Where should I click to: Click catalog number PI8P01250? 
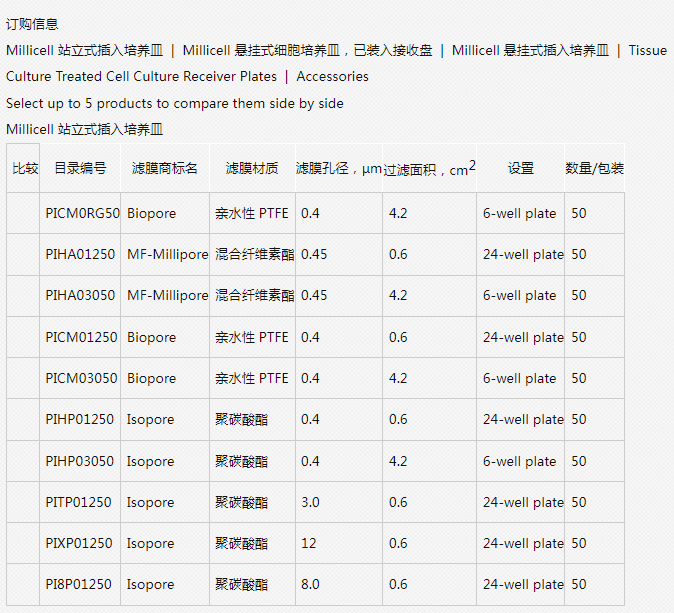(x=78, y=584)
